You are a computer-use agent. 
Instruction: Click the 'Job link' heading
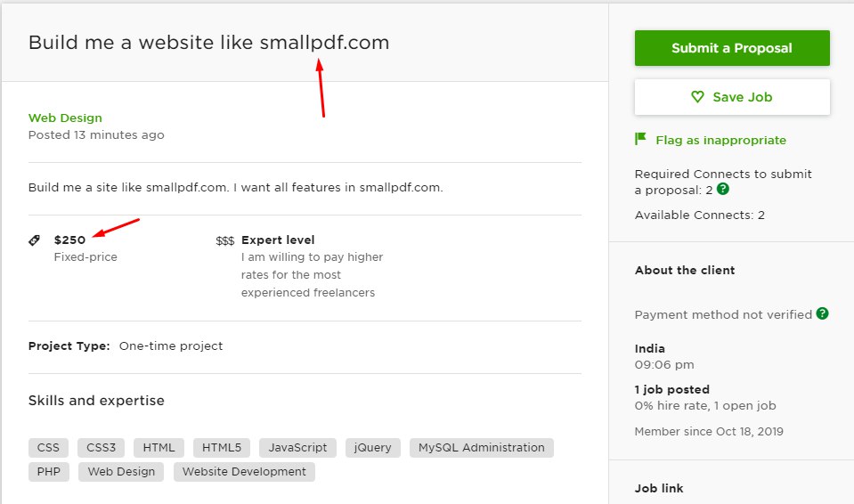coord(659,488)
